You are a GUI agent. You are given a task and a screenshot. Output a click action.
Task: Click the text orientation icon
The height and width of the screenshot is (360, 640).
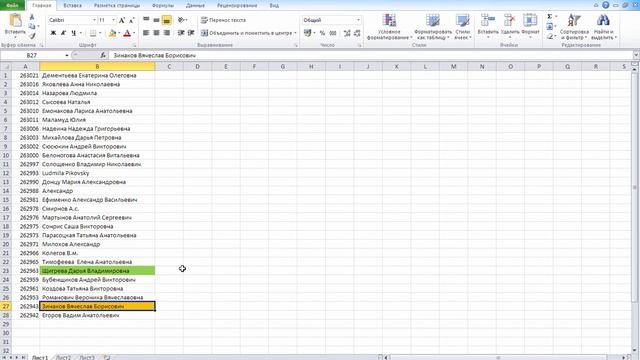(181, 20)
